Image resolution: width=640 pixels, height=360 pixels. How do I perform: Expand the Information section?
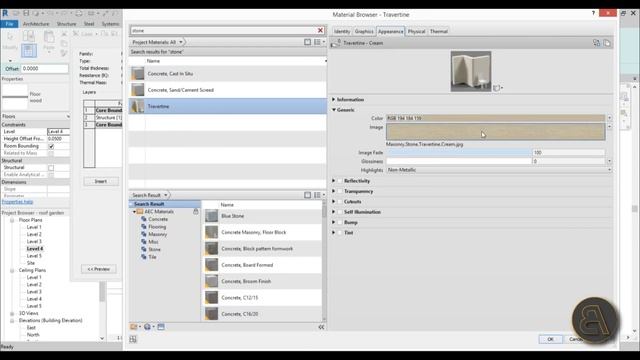click(x=333, y=100)
